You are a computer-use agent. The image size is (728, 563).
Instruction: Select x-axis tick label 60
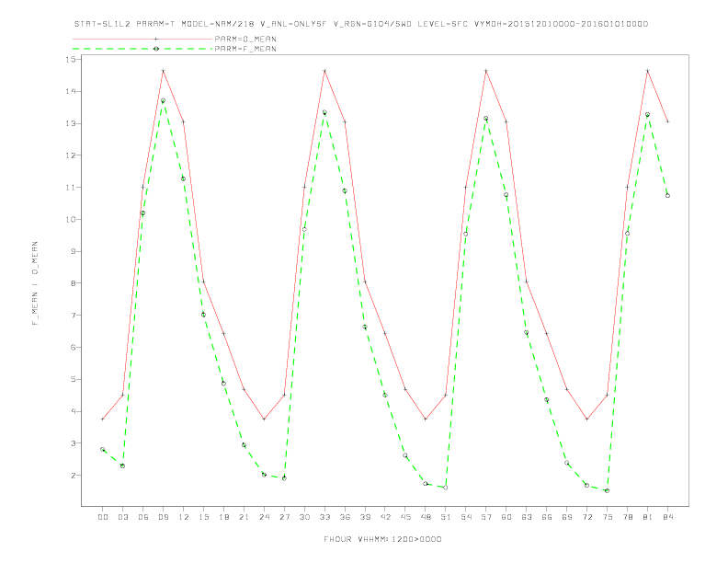pos(506,517)
